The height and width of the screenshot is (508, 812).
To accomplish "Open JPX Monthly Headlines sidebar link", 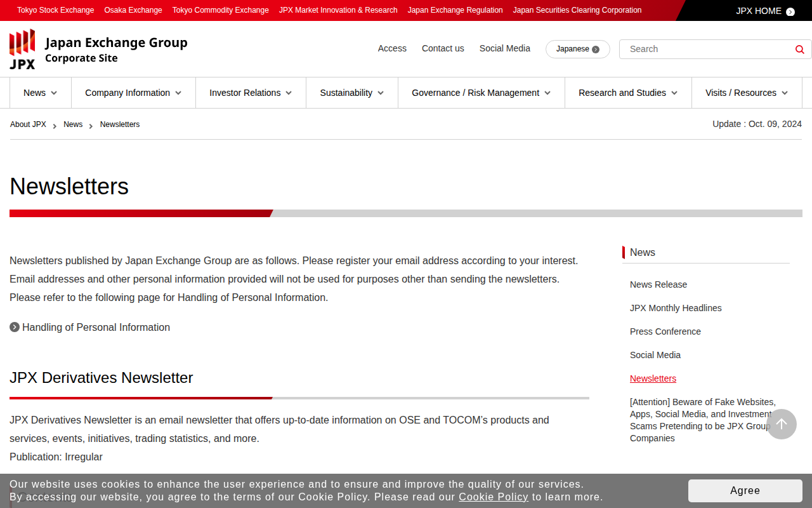I will pos(676,308).
